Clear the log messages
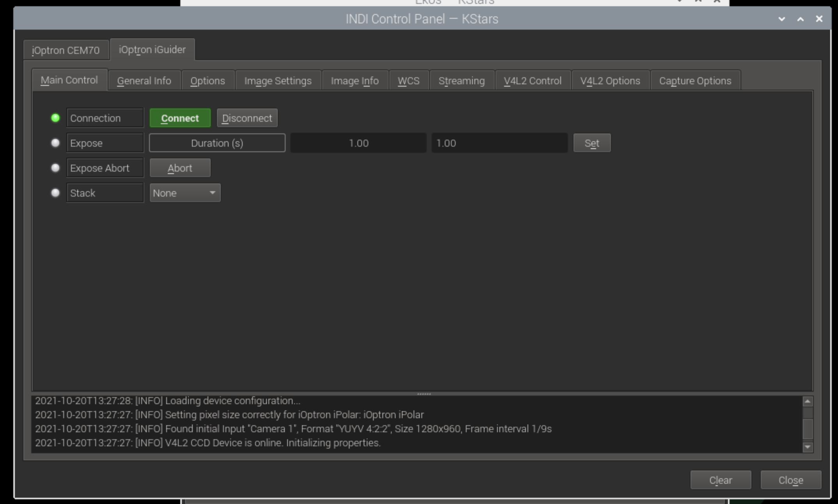The width and height of the screenshot is (838, 504). pos(720,480)
